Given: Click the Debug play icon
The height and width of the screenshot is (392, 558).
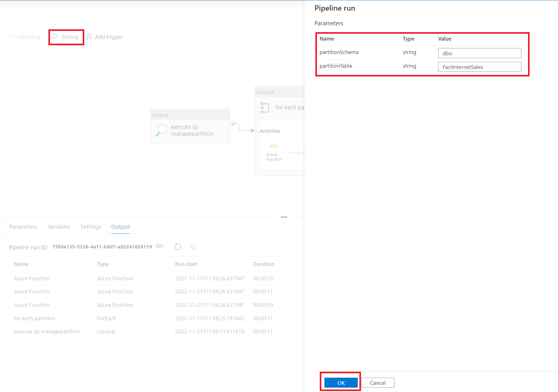Looking at the screenshot, I should tap(56, 37).
